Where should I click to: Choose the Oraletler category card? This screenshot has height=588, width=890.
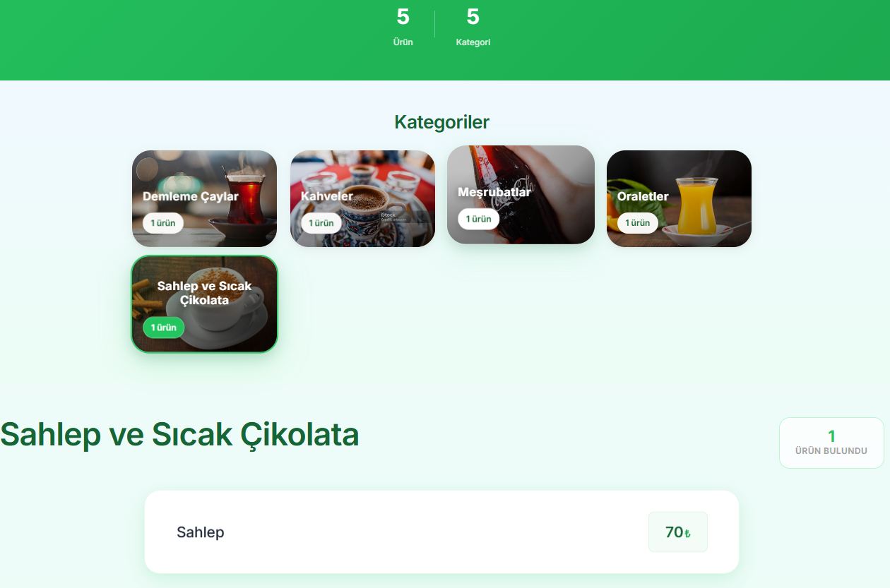pyautogui.click(x=679, y=198)
